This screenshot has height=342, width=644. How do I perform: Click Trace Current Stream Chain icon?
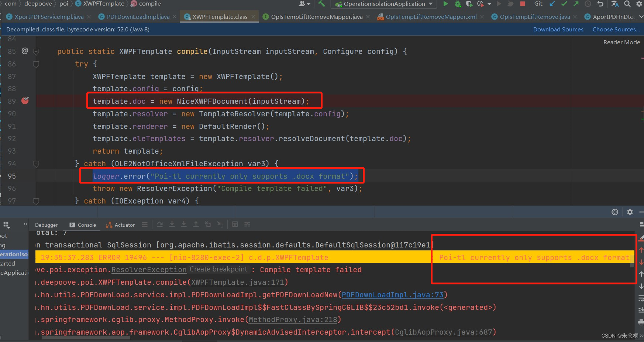tap(247, 224)
